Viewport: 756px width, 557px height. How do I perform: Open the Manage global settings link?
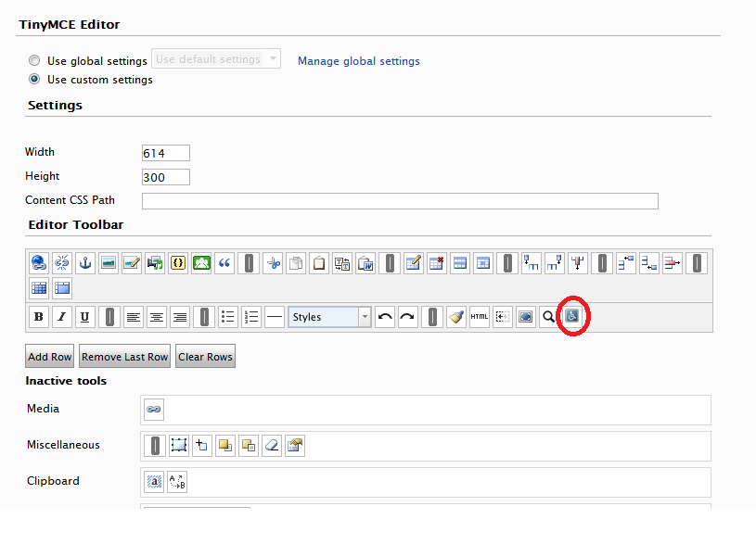coord(358,61)
